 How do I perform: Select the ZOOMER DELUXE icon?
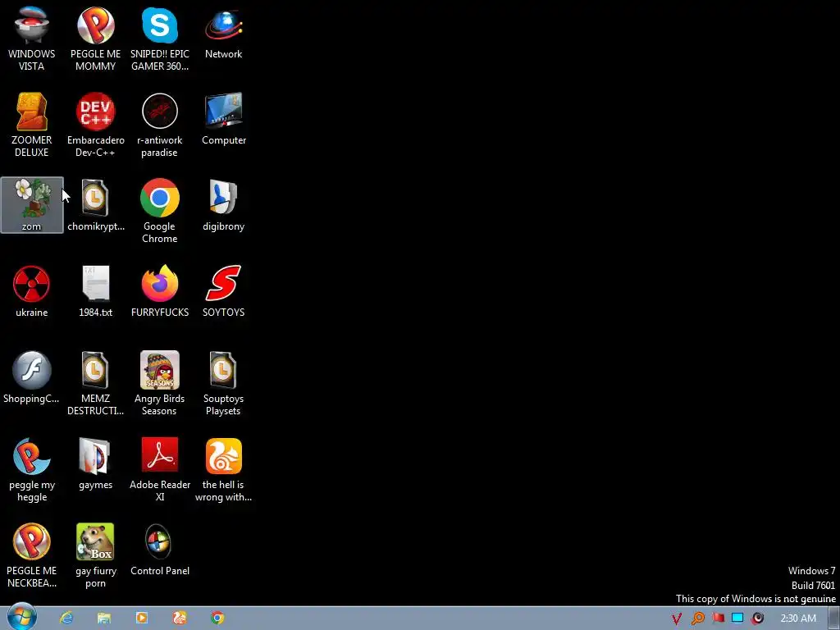32,125
